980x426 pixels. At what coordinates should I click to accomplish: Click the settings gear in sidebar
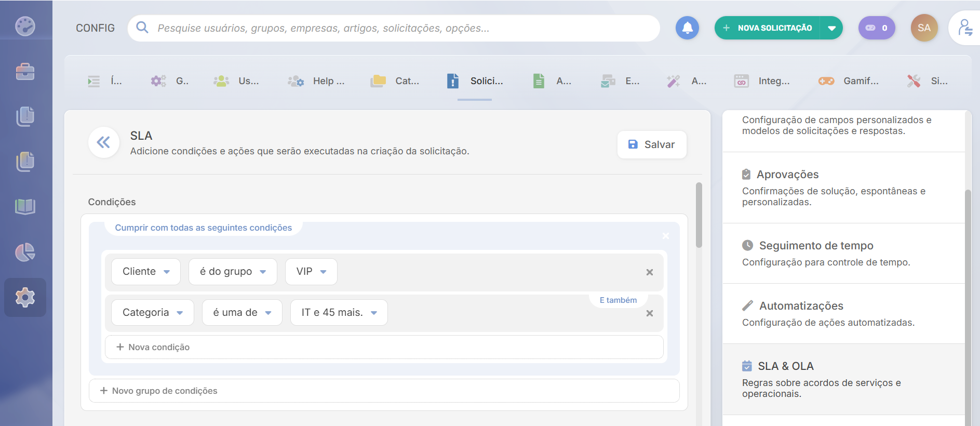coord(25,297)
